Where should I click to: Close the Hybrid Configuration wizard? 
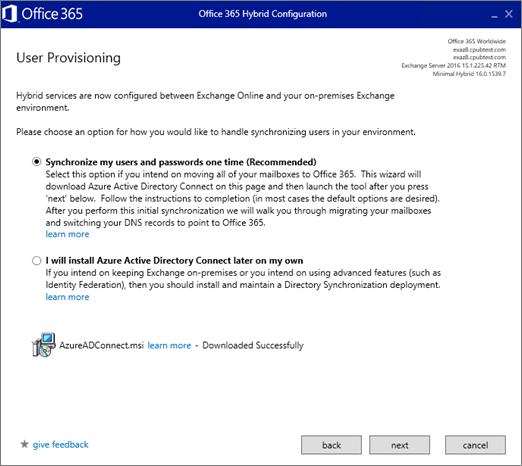coord(509,14)
